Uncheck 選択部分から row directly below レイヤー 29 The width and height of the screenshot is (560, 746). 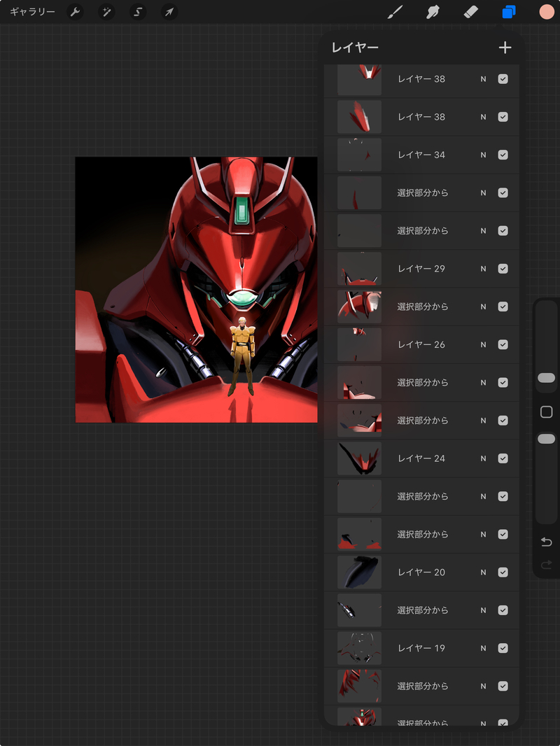(x=503, y=307)
